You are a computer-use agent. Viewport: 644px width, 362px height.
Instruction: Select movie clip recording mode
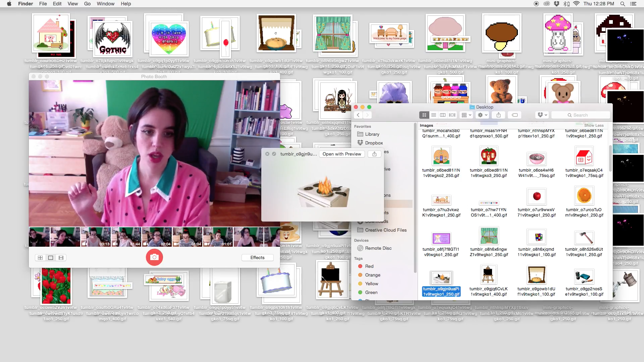pyautogui.click(x=61, y=258)
